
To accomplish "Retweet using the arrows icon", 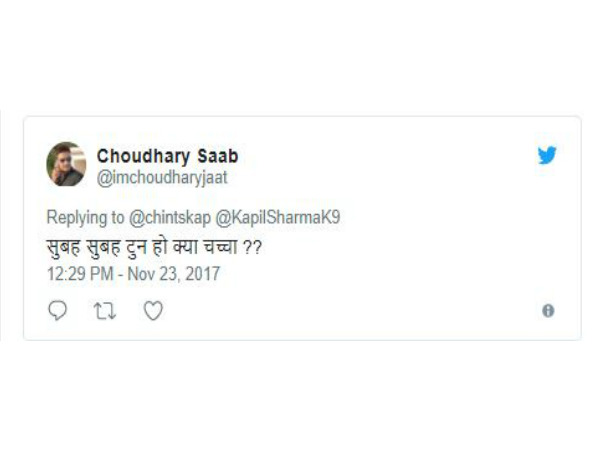I will pyautogui.click(x=105, y=311).
